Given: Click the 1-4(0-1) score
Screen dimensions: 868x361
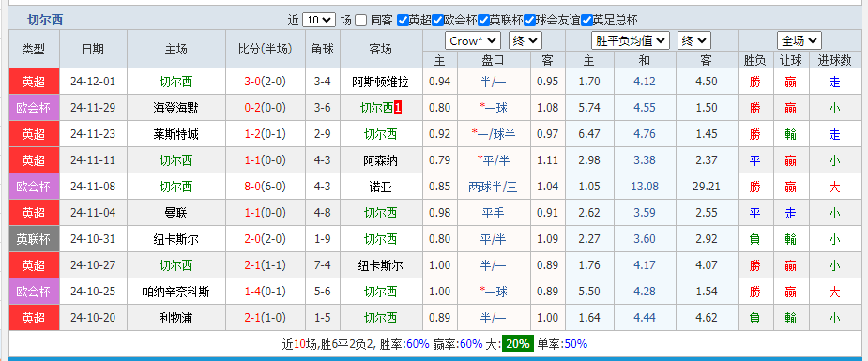Looking at the screenshot, I should point(266,292).
